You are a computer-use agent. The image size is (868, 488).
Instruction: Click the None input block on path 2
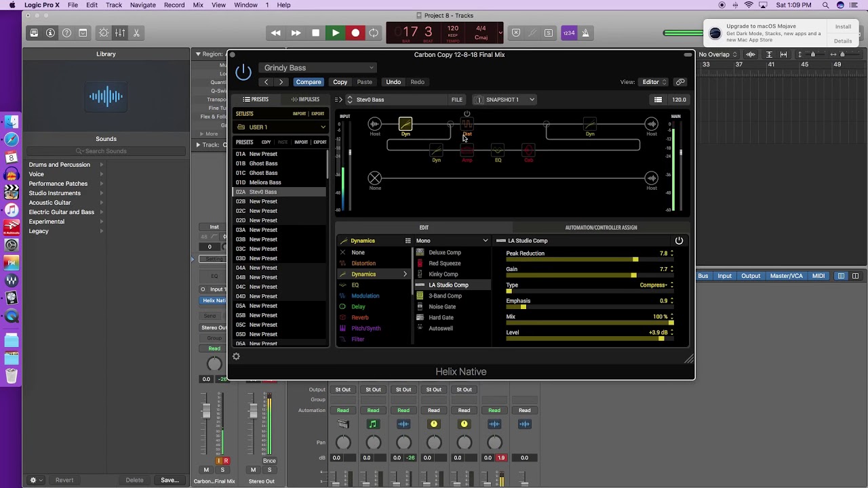[x=375, y=178]
